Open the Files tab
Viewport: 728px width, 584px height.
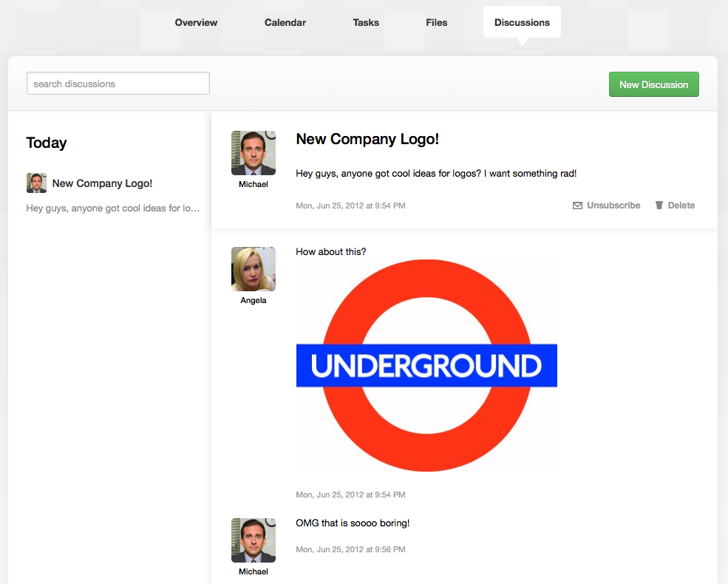pos(436,22)
